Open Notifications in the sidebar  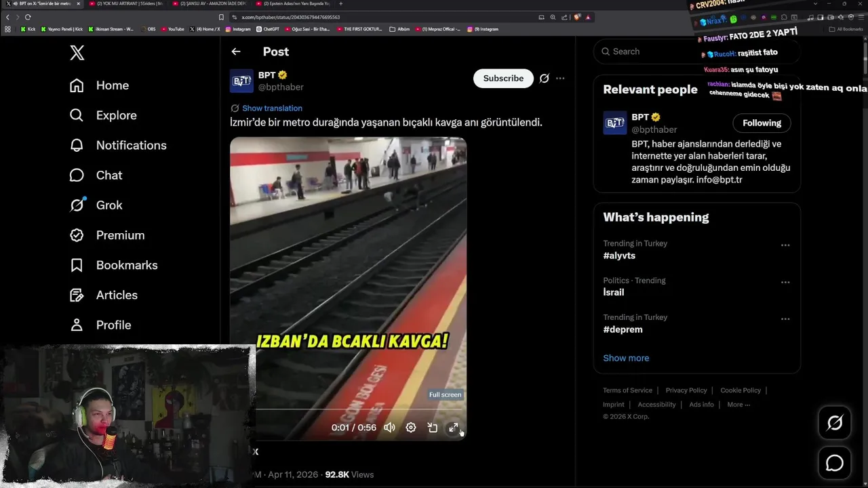tap(118, 145)
